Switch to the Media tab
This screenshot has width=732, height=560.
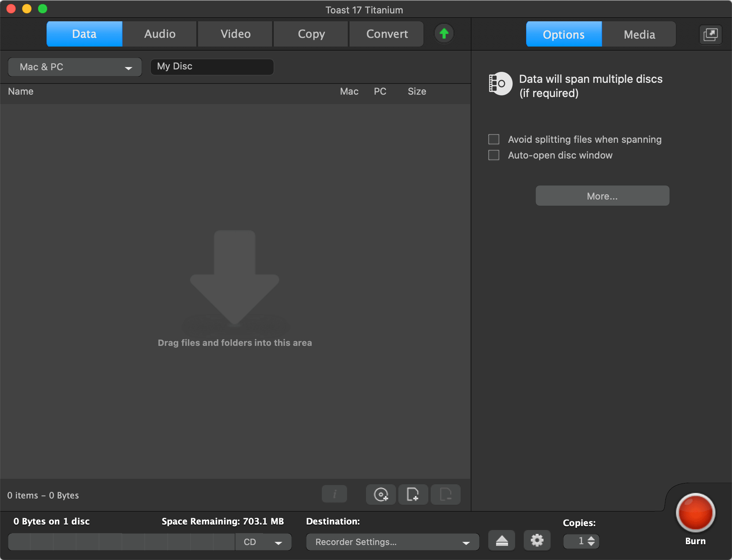(x=639, y=35)
